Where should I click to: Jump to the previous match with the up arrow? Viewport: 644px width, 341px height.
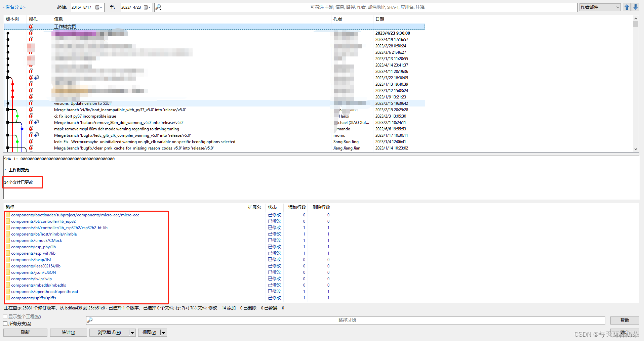tap(627, 7)
